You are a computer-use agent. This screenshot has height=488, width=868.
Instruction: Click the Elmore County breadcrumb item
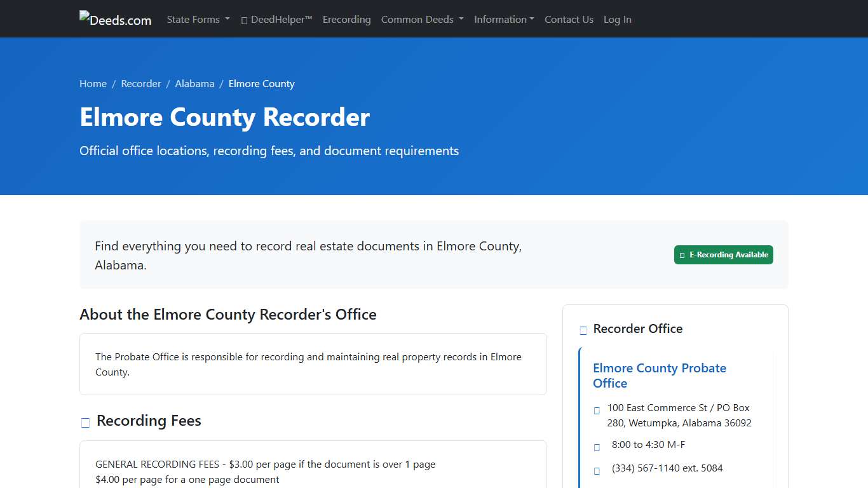tap(261, 83)
